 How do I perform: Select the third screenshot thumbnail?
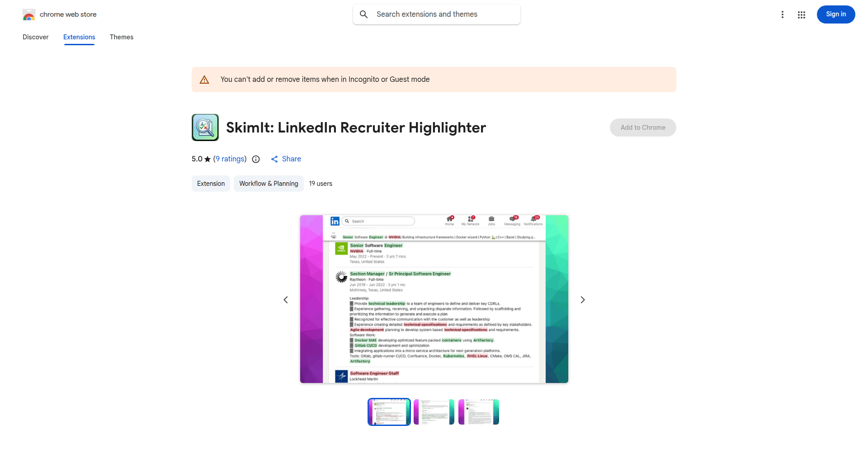[x=479, y=412]
